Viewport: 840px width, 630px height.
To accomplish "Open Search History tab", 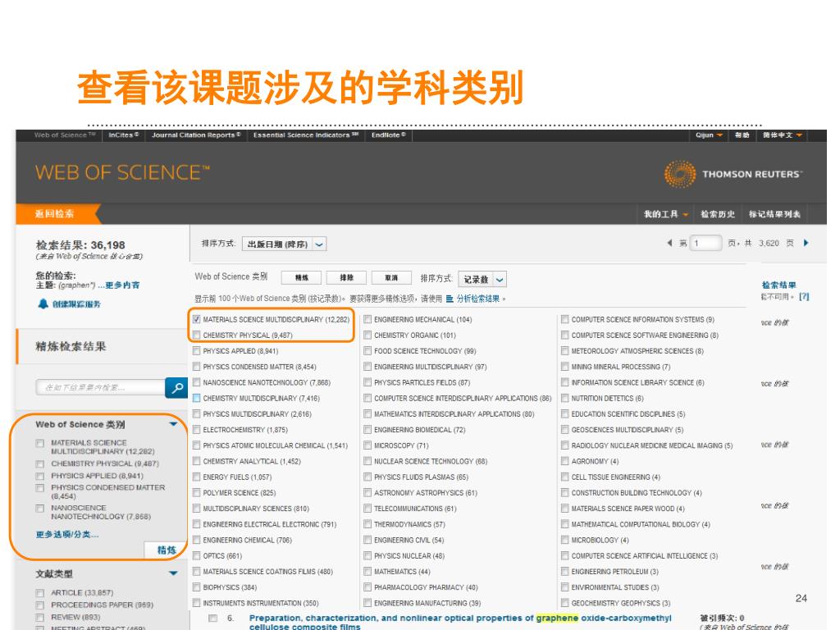I will click(x=717, y=214).
